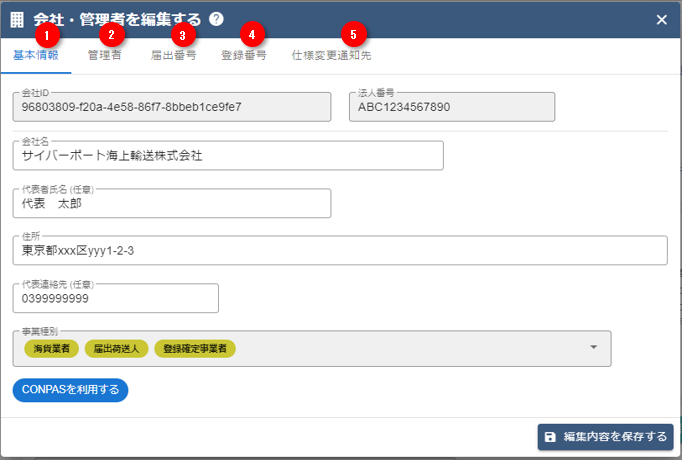Select the 届出番号 tab
The width and height of the screenshot is (682, 460).
pyautogui.click(x=173, y=56)
